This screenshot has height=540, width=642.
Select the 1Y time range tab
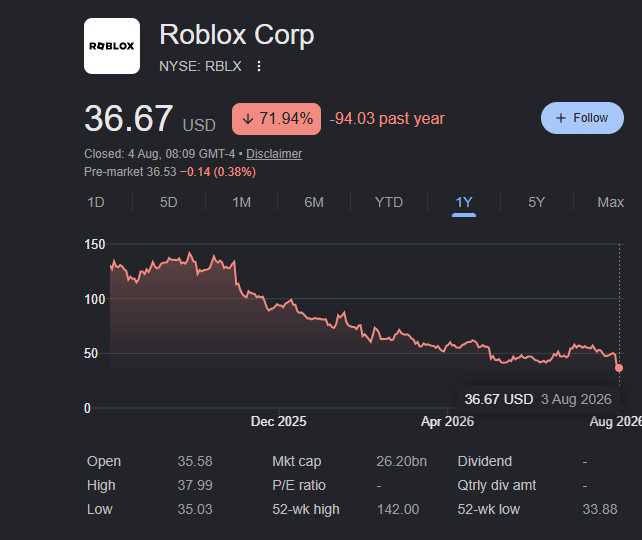click(x=464, y=202)
